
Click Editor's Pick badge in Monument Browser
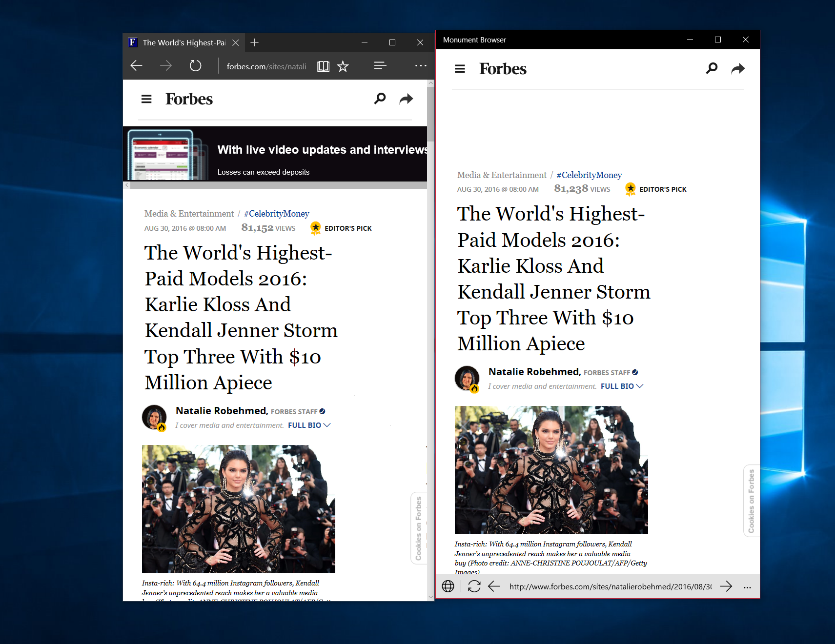[x=656, y=189]
